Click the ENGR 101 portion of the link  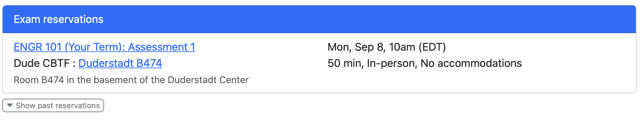[38, 47]
